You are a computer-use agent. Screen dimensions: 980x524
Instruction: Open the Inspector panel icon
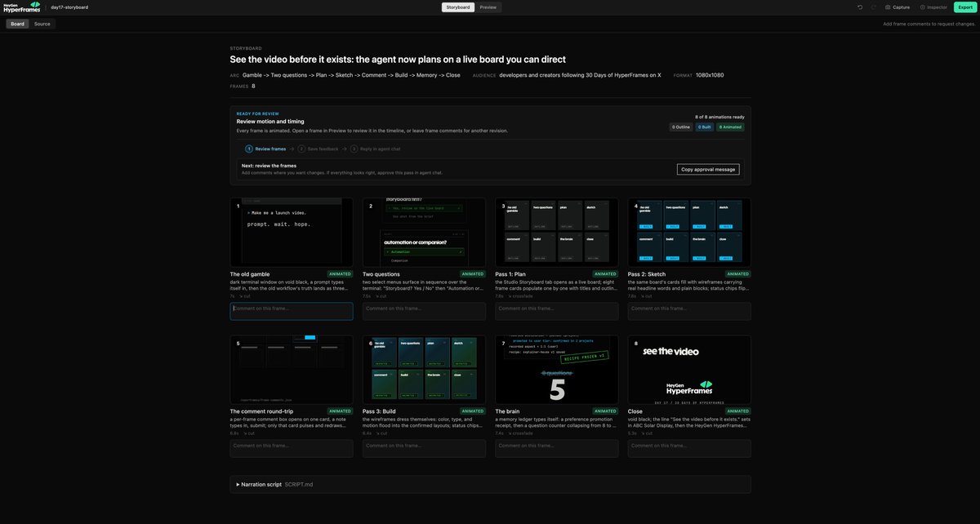[923, 7]
